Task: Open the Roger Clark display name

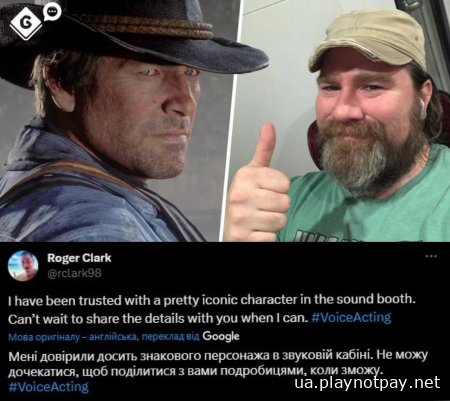Action: (79, 258)
